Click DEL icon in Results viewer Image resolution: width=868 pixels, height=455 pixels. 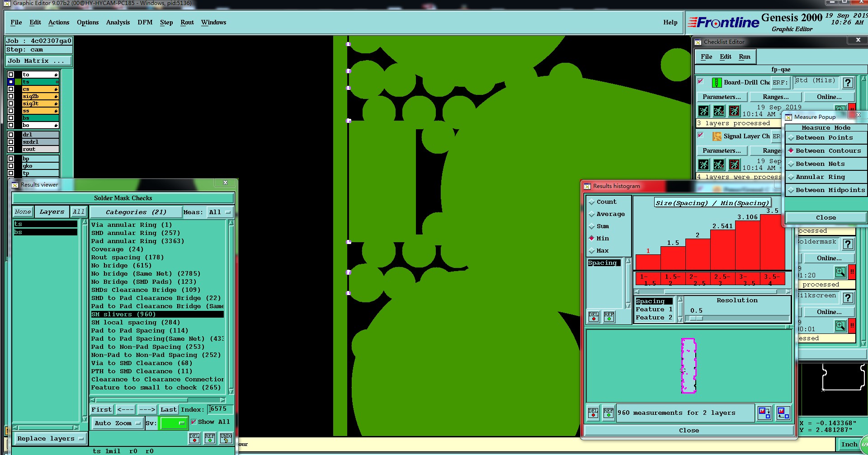coord(194,438)
